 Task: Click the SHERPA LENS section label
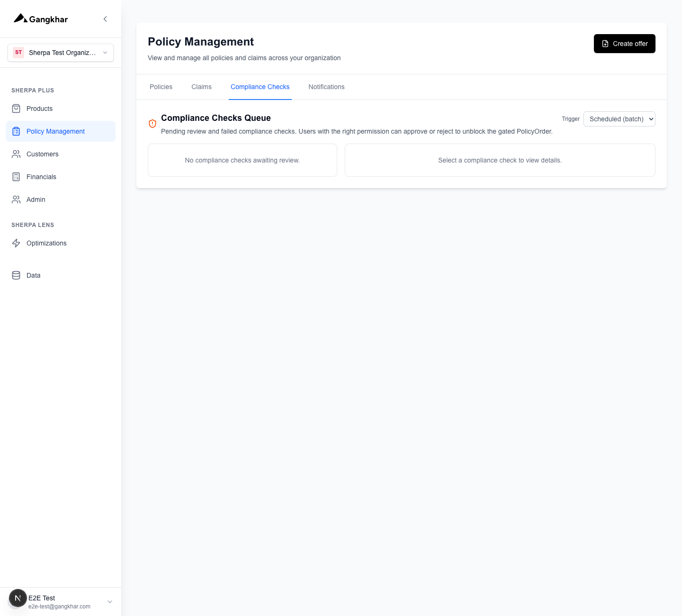click(x=33, y=225)
